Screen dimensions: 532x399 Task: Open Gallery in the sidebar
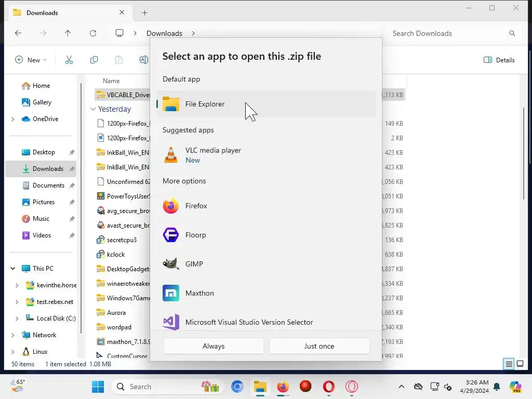[42, 102]
